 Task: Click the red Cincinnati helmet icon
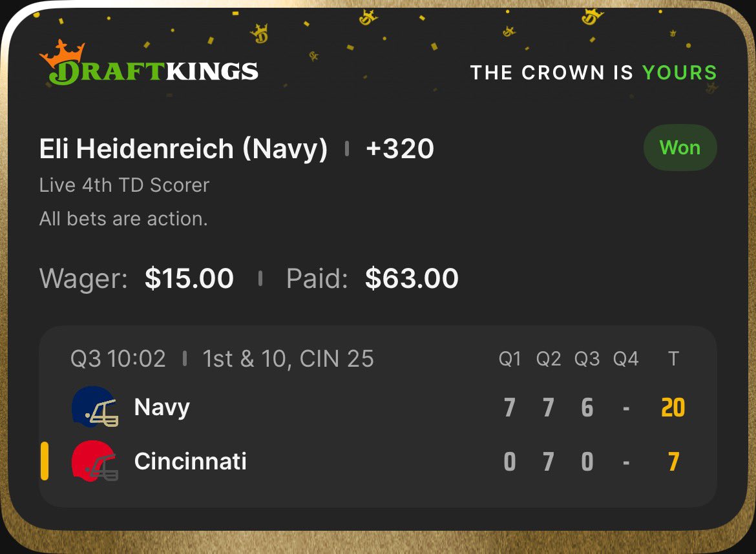pos(95,461)
